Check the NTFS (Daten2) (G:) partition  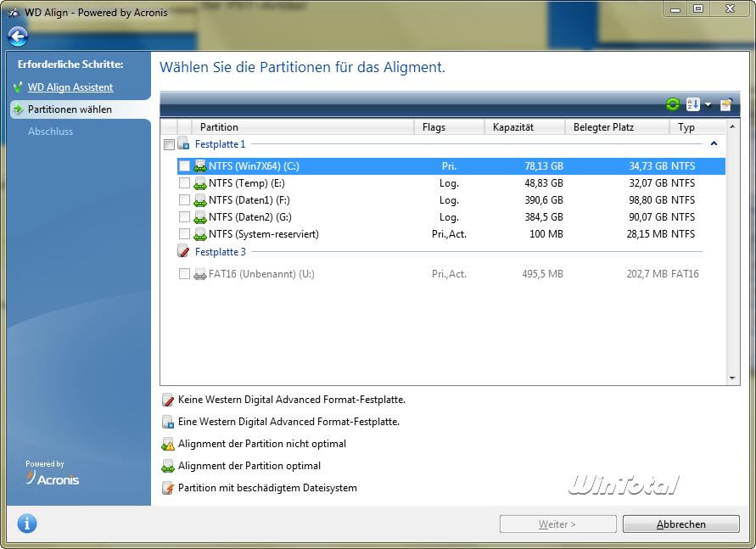point(184,217)
